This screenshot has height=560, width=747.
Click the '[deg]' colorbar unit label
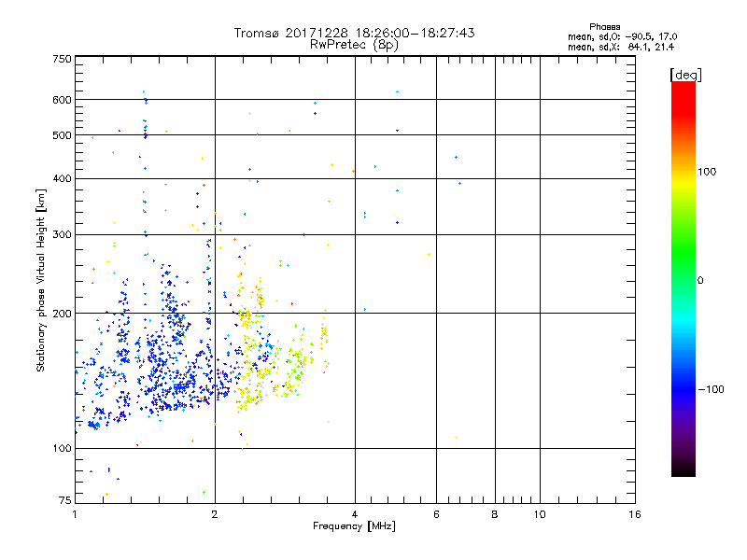coord(685,75)
